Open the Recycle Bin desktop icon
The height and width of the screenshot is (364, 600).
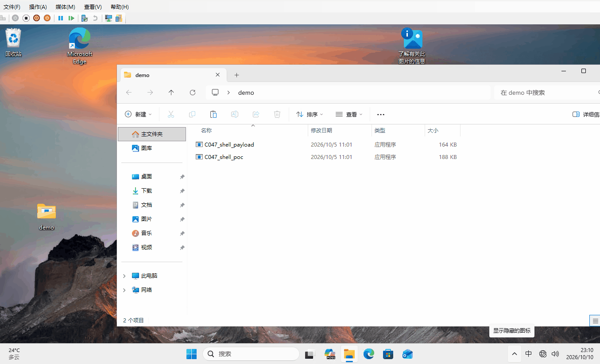pyautogui.click(x=13, y=43)
